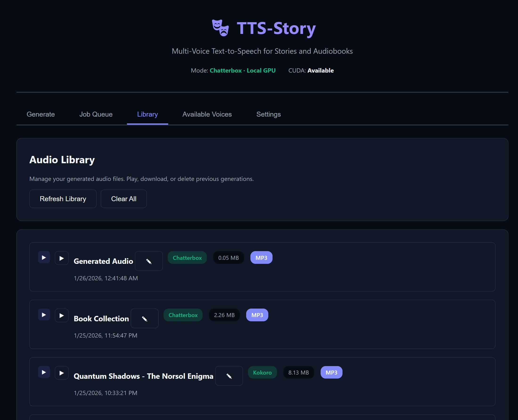Click the 8.13 MB size label
Viewport: 518px width, 420px height.
(x=299, y=373)
